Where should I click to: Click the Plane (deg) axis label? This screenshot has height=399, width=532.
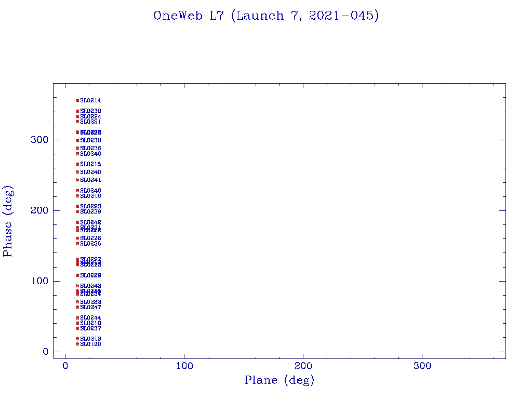[x=279, y=380]
